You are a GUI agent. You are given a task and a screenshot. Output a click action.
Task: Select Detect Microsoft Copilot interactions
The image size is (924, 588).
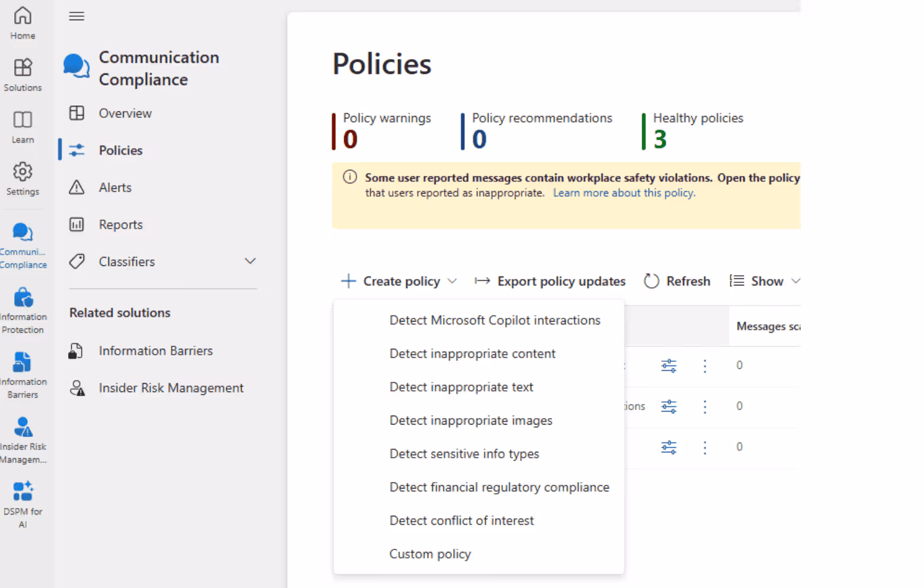495,320
